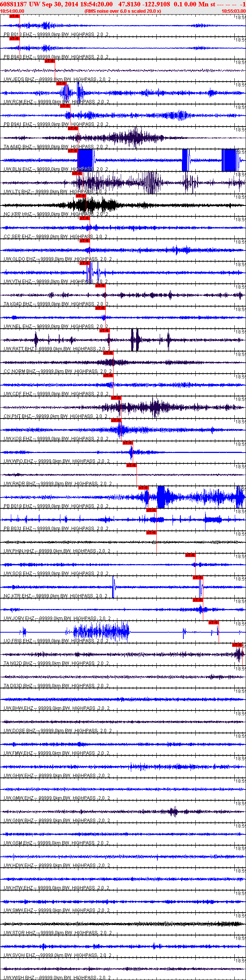Select the red pick flag on PB B013 trace
Screen dimensions: 246x980
coord(14,16)
